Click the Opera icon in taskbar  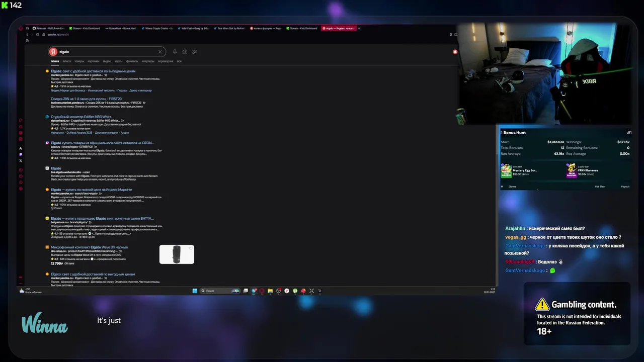click(262, 291)
